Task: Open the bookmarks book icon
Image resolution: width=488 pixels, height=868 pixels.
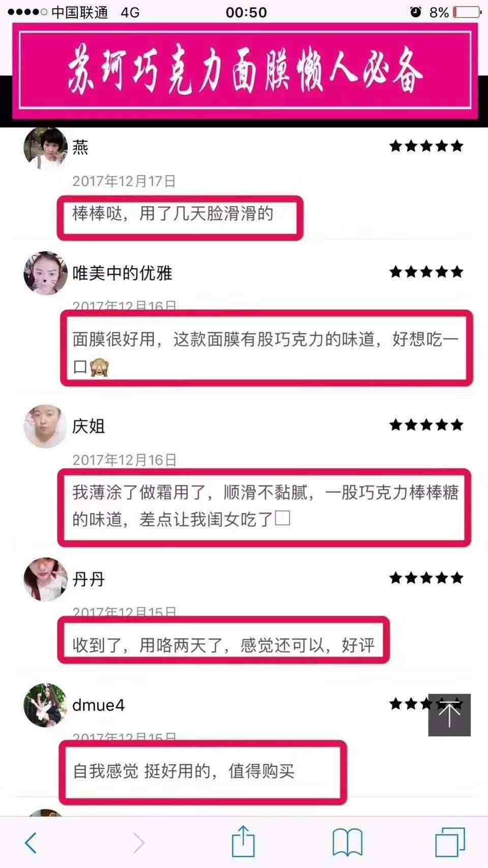Action: [347, 843]
